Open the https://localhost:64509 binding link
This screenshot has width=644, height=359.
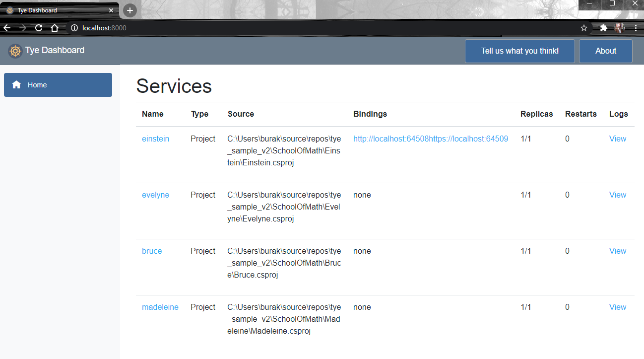tap(468, 139)
